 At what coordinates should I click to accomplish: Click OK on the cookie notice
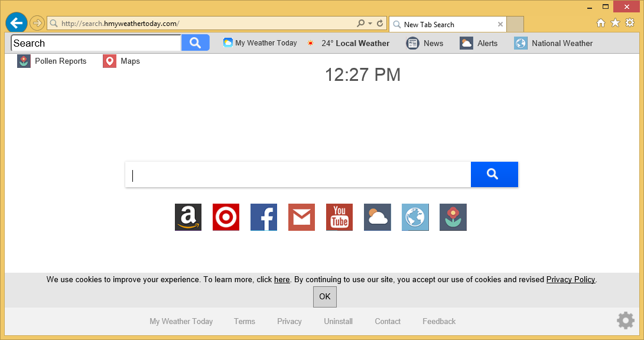click(324, 297)
